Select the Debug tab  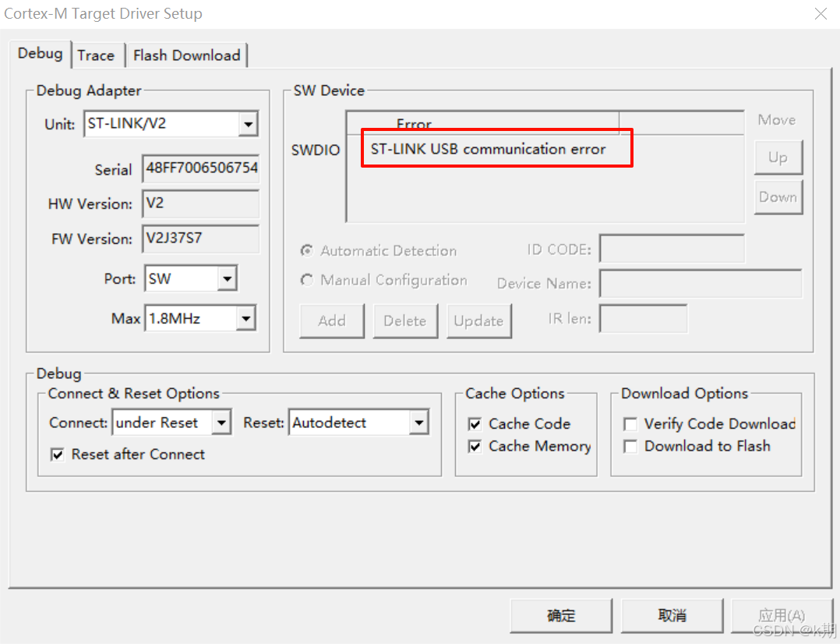coord(41,54)
